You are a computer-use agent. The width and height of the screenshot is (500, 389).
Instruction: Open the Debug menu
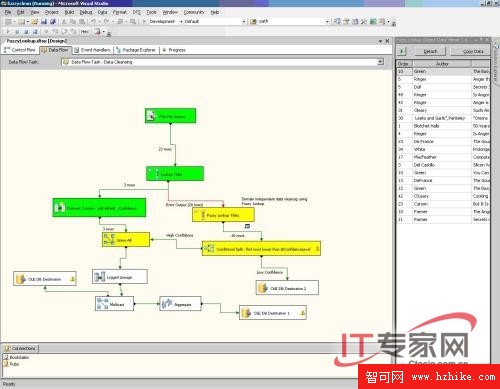86,12
